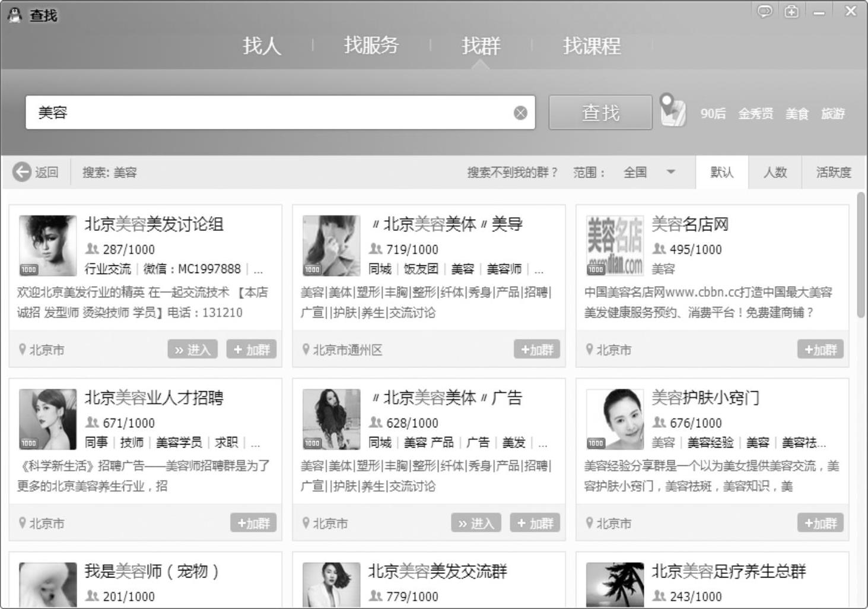Select the 90后 hot keyword
The image size is (868, 609).
(x=713, y=113)
